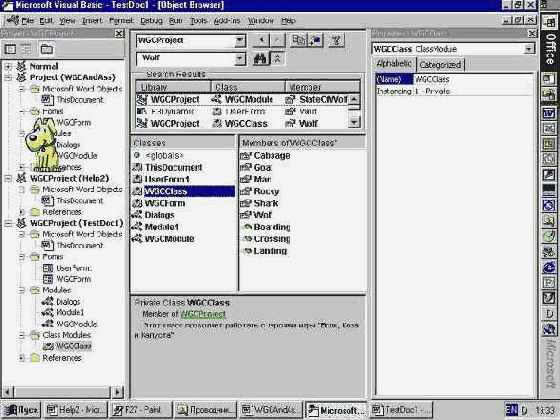Viewport: 560px width, 420px height.
Task: Click the Copy to Clipboard icon
Action: point(298,40)
